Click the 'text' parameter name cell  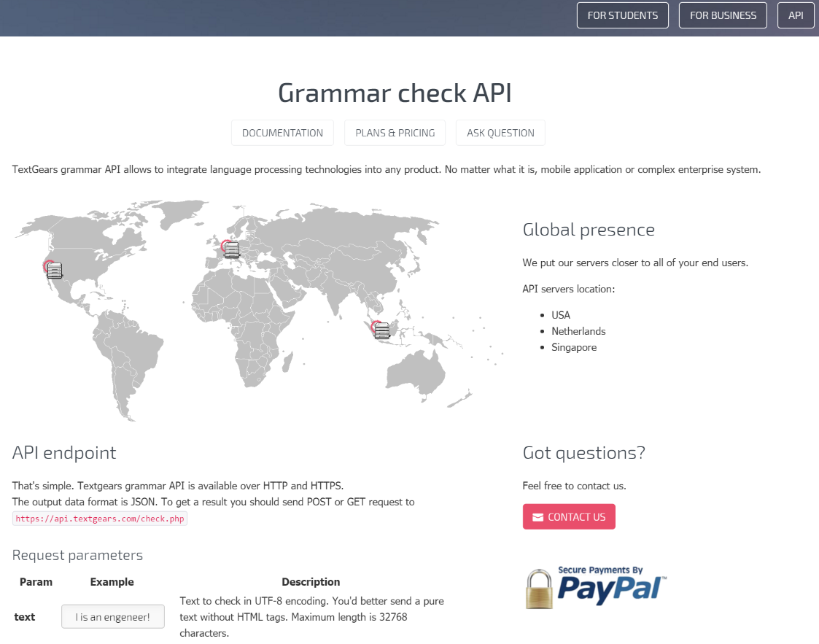pyautogui.click(x=25, y=617)
